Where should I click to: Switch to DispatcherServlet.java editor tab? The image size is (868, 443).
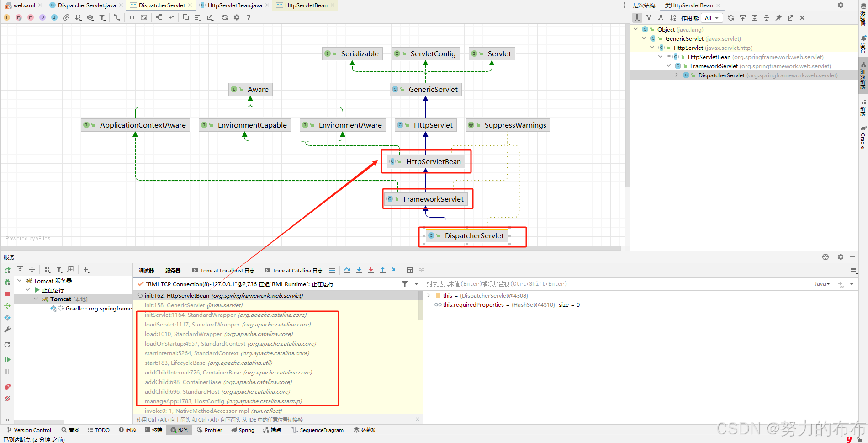(86, 5)
